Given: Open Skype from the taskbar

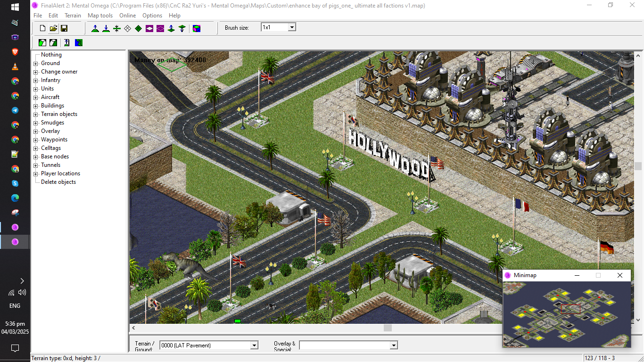Looking at the screenshot, I should (15, 183).
